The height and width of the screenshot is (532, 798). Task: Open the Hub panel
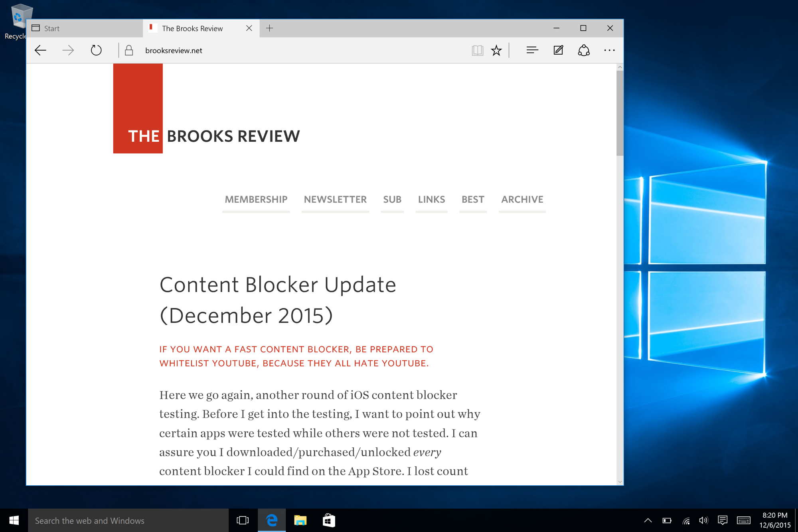click(532, 50)
